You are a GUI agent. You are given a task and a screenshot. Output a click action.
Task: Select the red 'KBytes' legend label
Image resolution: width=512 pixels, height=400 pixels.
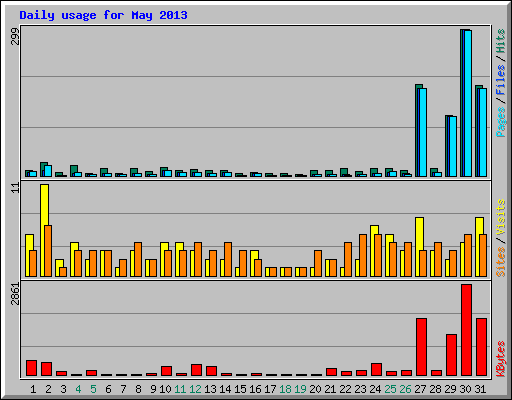click(500, 359)
